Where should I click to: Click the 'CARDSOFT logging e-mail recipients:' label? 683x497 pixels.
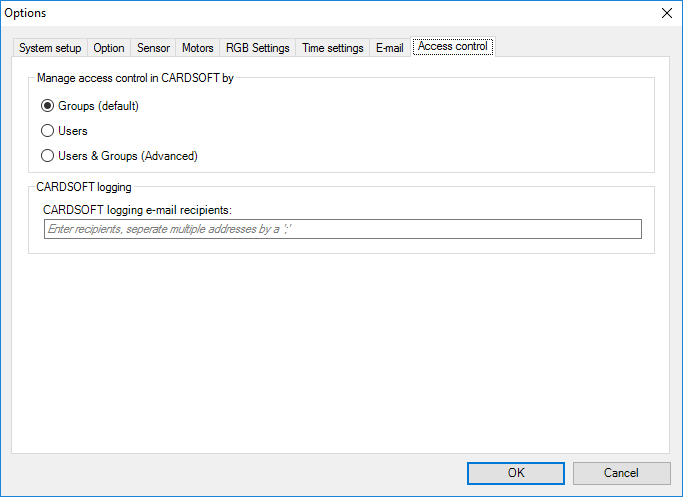[137, 209]
